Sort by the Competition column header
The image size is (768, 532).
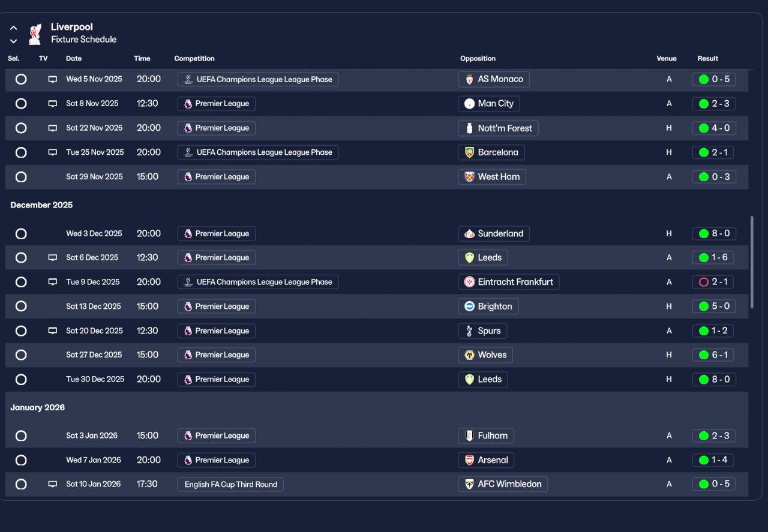click(x=194, y=59)
